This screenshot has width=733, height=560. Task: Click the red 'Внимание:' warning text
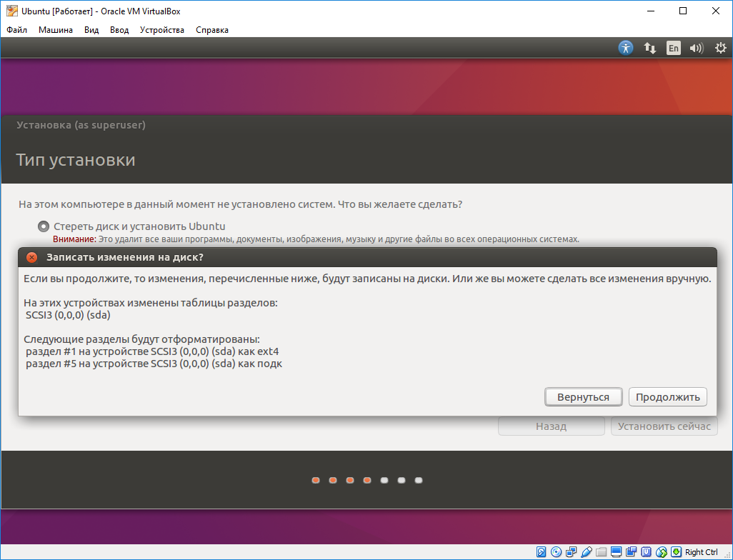pos(74,239)
